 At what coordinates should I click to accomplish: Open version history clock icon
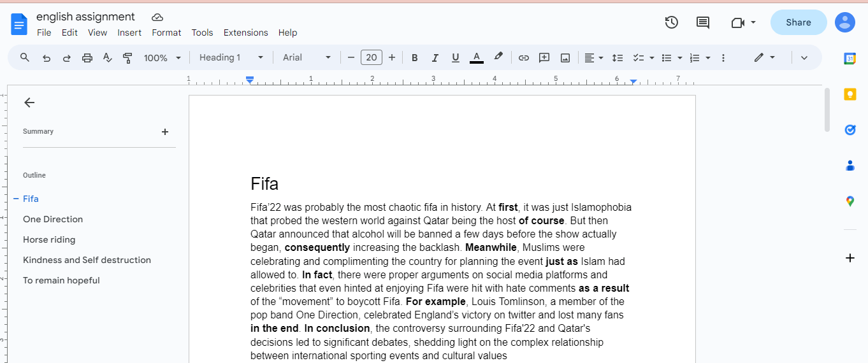pyautogui.click(x=671, y=22)
